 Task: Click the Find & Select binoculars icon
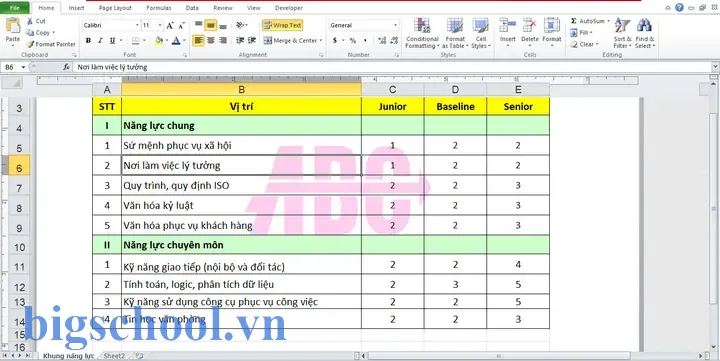tap(645, 26)
